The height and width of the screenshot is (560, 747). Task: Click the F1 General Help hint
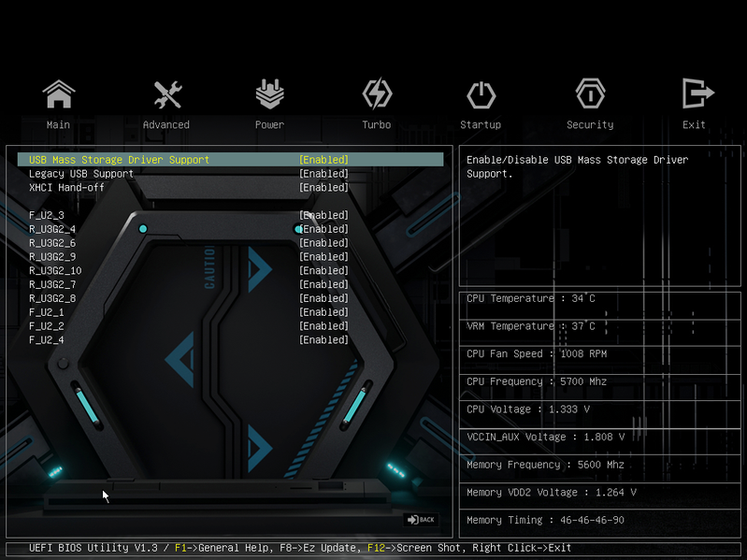(x=223, y=548)
